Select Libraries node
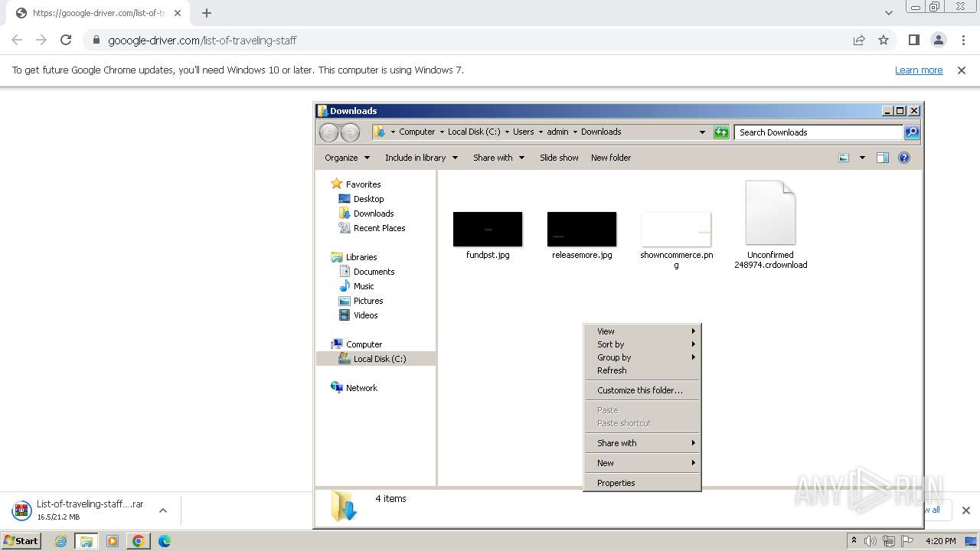Viewport: 980px width, 551px height. coord(361,257)
